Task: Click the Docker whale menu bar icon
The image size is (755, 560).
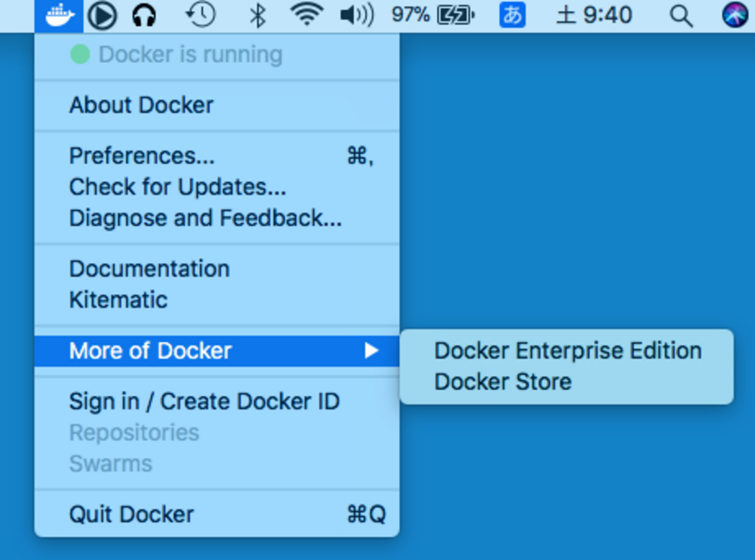Action: coord(59,15)
